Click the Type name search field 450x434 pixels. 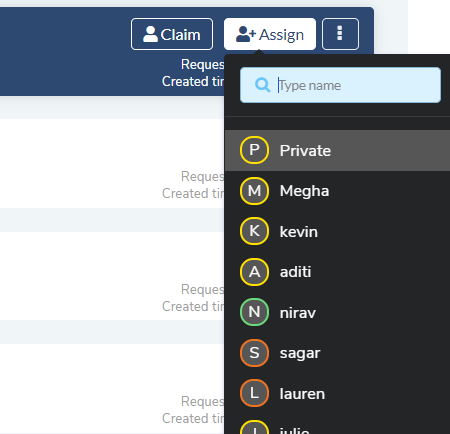coord(340,85)
